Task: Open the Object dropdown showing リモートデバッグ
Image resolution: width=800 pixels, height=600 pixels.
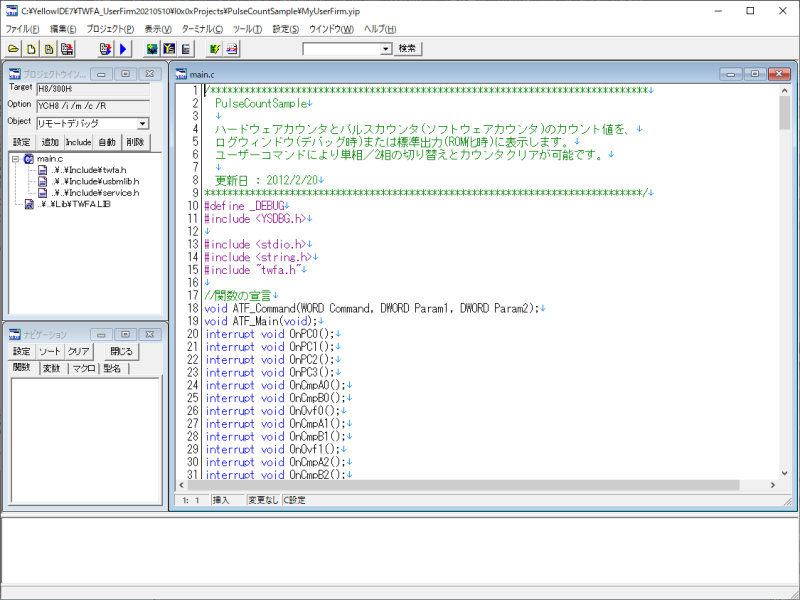Action: click(142, 123)
